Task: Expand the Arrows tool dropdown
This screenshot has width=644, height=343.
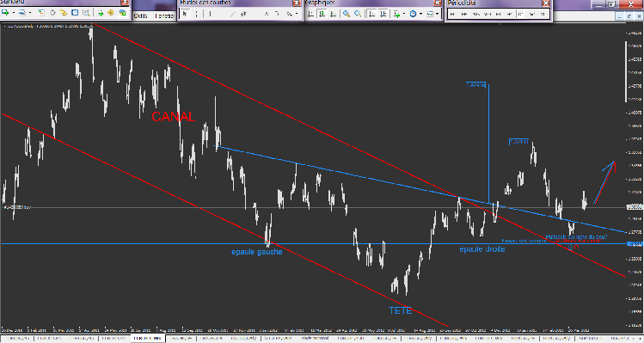Action: point(297,14)
